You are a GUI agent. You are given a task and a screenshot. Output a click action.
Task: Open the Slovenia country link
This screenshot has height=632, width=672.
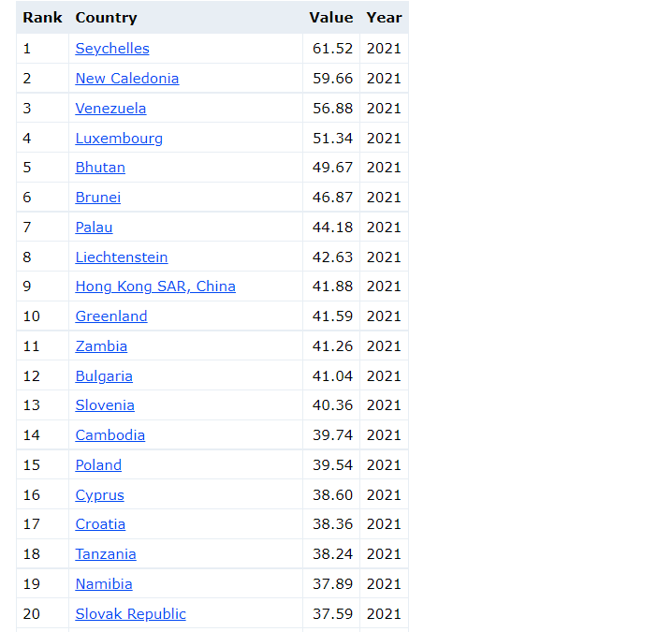[x=105, y=405]
